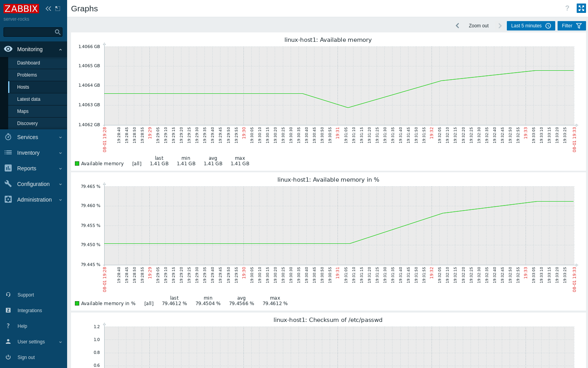This screenshot has width=588, height=368.
Task: Open the Discovery page
Action: pos(27,123)
